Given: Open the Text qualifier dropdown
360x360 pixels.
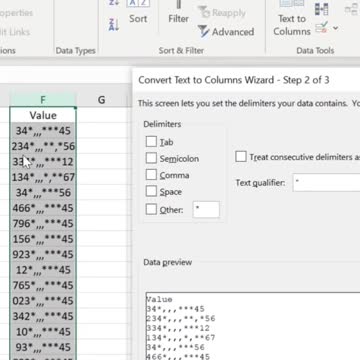Looking at the screenshot, I should (326, 182).
